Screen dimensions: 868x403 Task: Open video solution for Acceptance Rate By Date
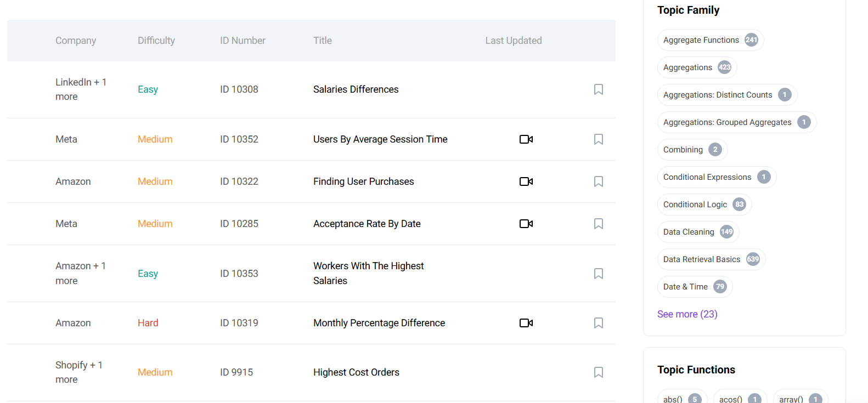[x=526, y=224]
